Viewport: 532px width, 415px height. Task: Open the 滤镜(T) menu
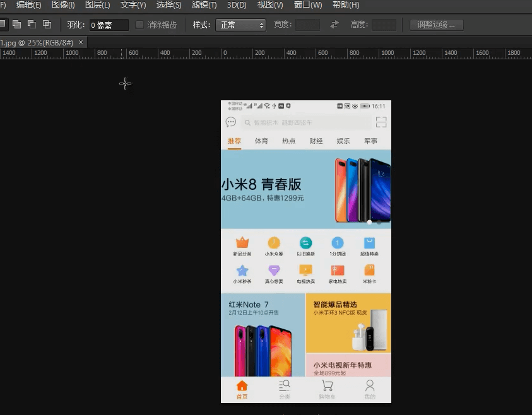tap(204, 5)
